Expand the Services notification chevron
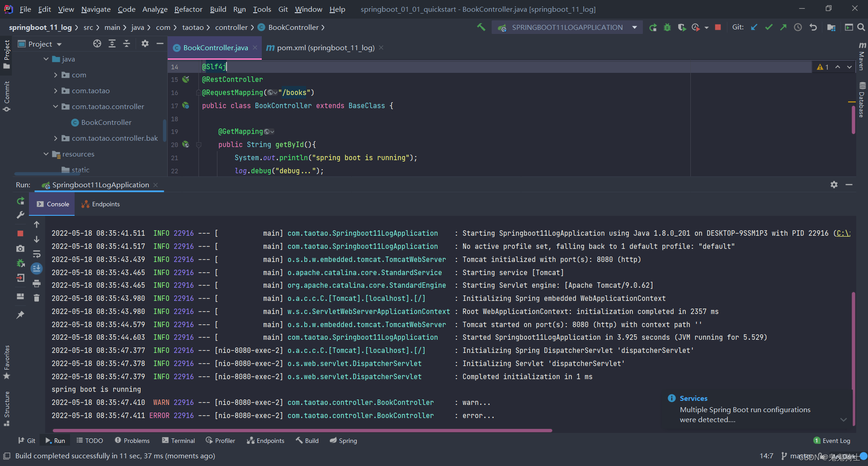 844,420
